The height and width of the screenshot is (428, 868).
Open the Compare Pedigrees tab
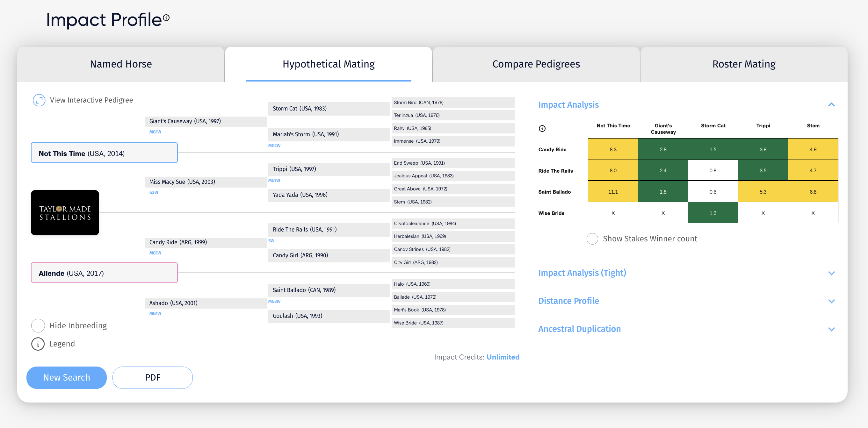pos(536,64)
